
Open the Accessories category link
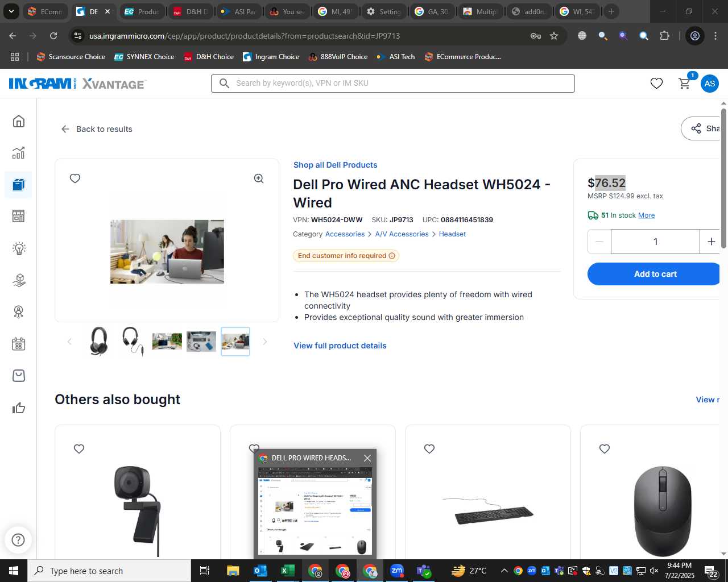pos(345,234)
